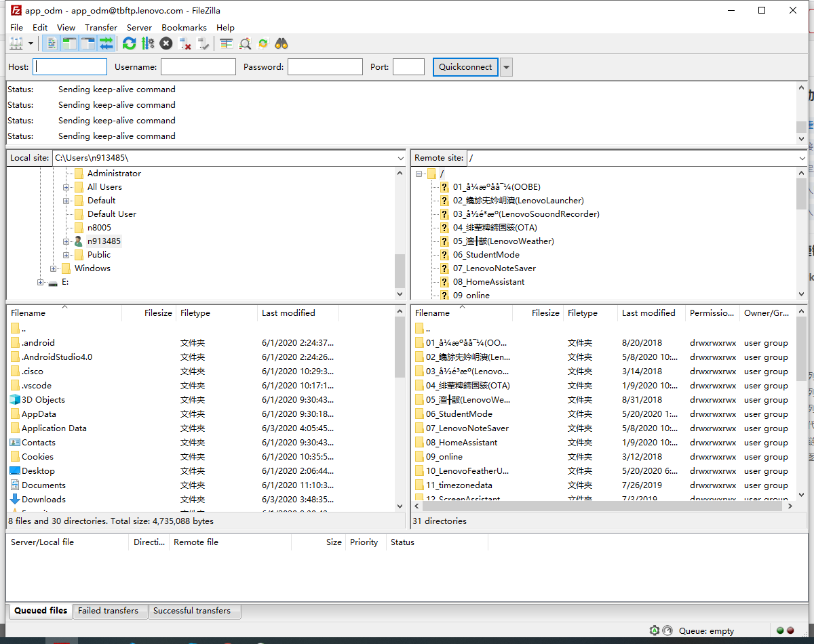Cancel the current operation
Viewport: 814px width, 644px height.
[166, 43]
